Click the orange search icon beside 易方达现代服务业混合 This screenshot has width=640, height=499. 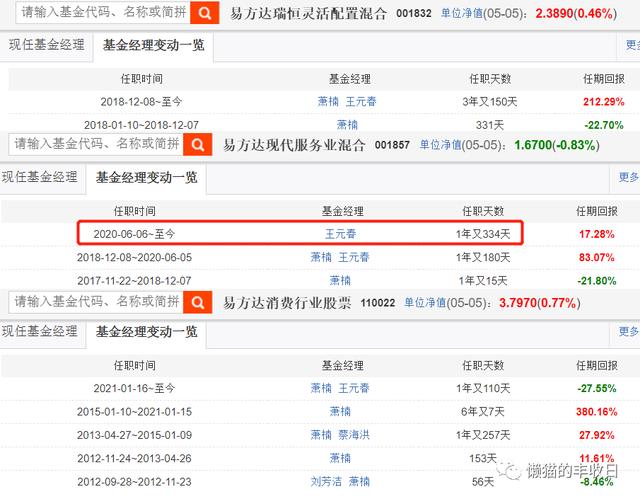(x=198, y=144)
